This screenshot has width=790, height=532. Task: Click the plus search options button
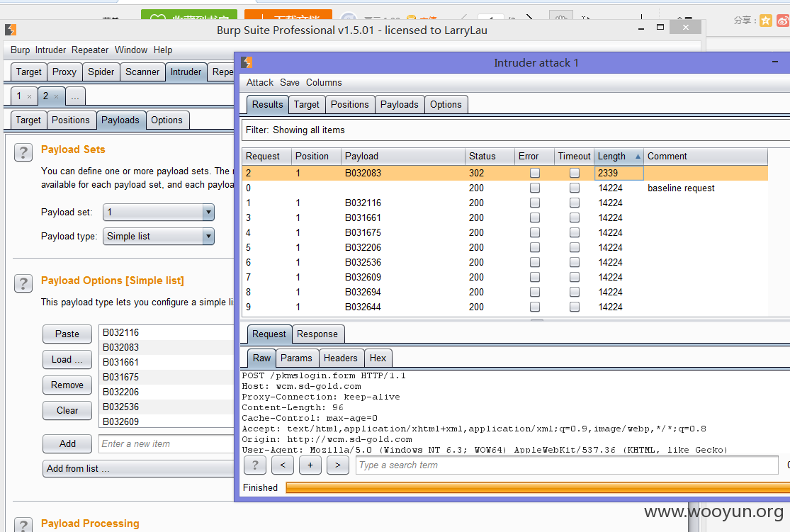coord(310,465)
